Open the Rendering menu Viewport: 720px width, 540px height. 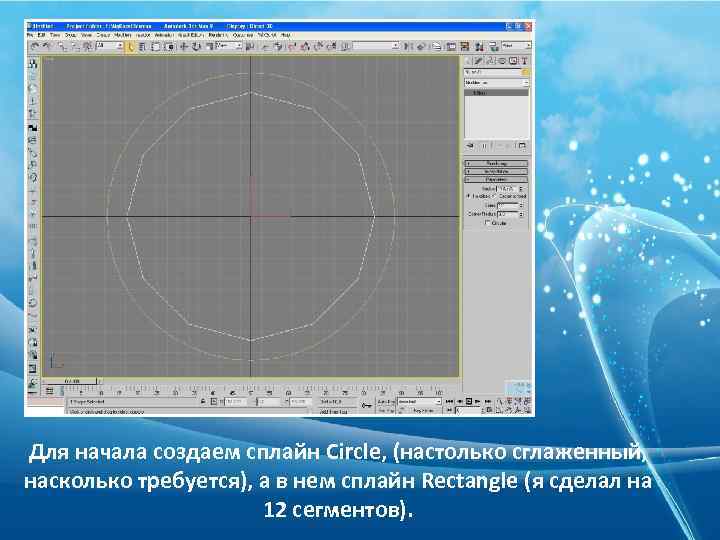pos(217,35)
